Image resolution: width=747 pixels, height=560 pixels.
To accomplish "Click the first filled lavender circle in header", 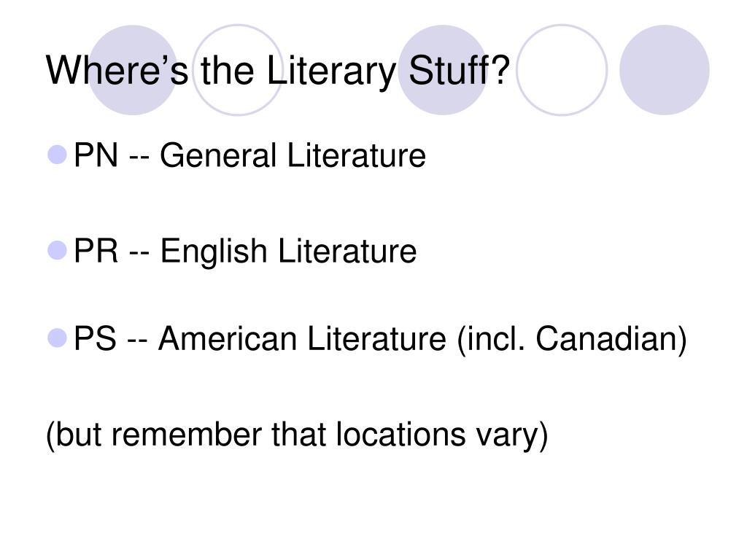I will (133, 70).
